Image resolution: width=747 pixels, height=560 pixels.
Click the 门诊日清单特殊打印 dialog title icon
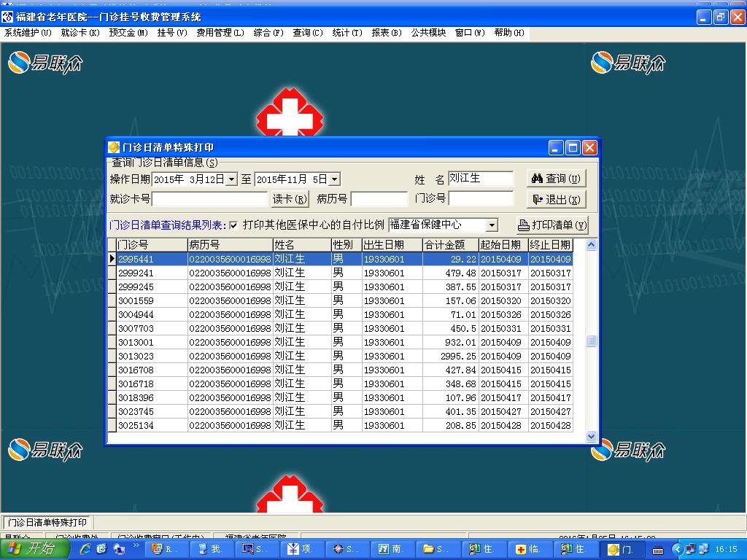pos(113,147)
